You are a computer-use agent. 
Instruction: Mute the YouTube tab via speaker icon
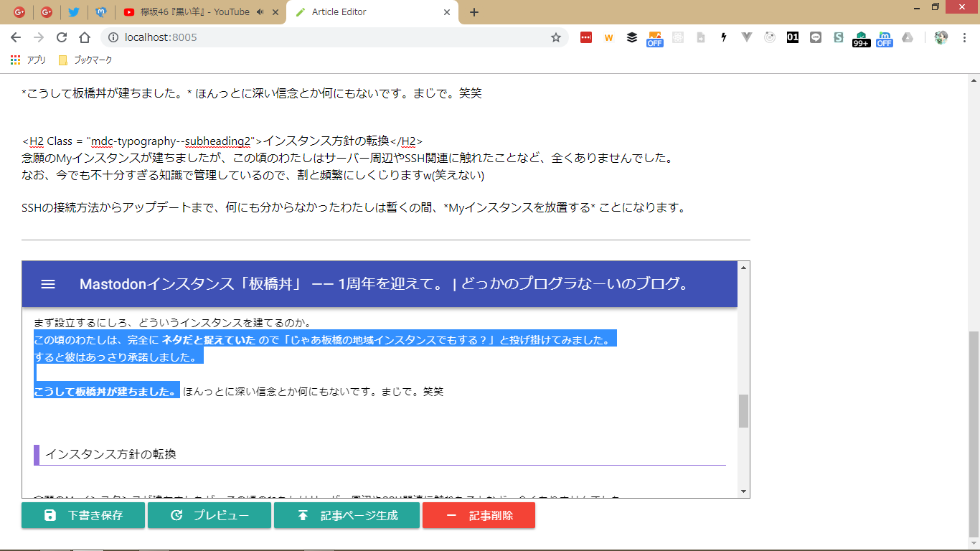[259, 12]
